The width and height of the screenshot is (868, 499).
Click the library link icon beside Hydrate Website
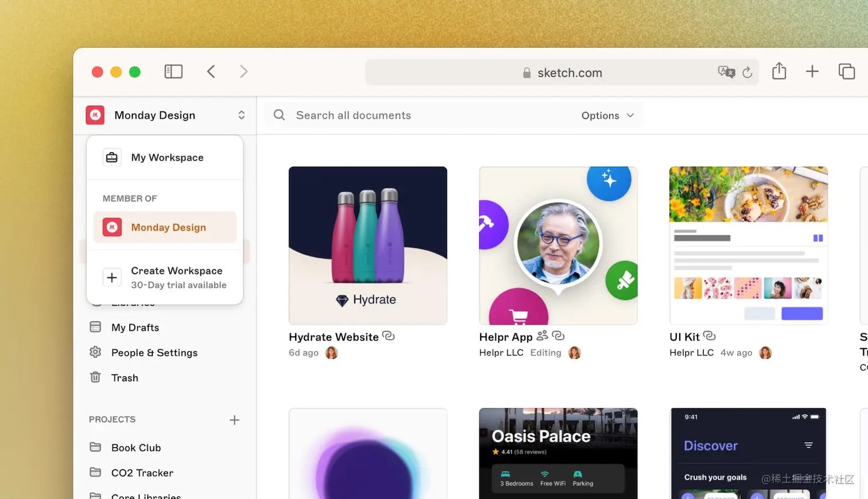tap(389, 336)
